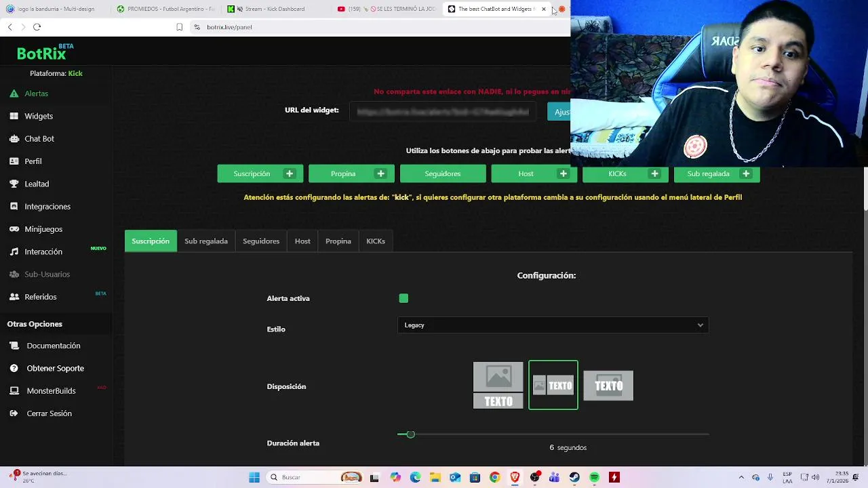Open Documentación book icon

pos(14,346)
